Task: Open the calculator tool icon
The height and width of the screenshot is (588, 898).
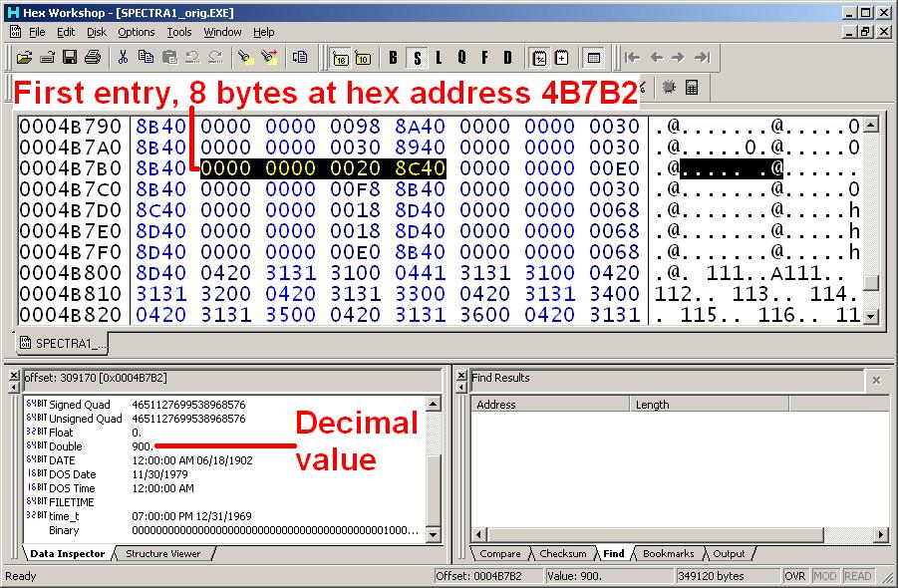Action: (692, 87)
